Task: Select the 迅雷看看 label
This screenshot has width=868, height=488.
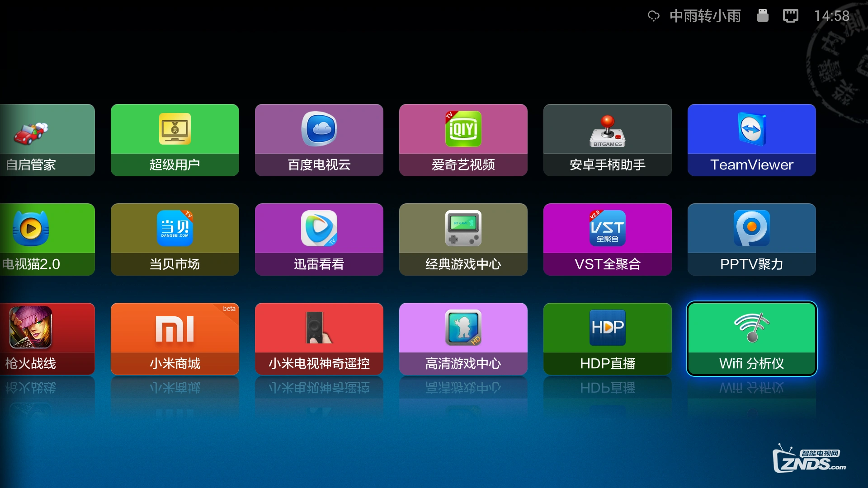Action: pos(319,264)
